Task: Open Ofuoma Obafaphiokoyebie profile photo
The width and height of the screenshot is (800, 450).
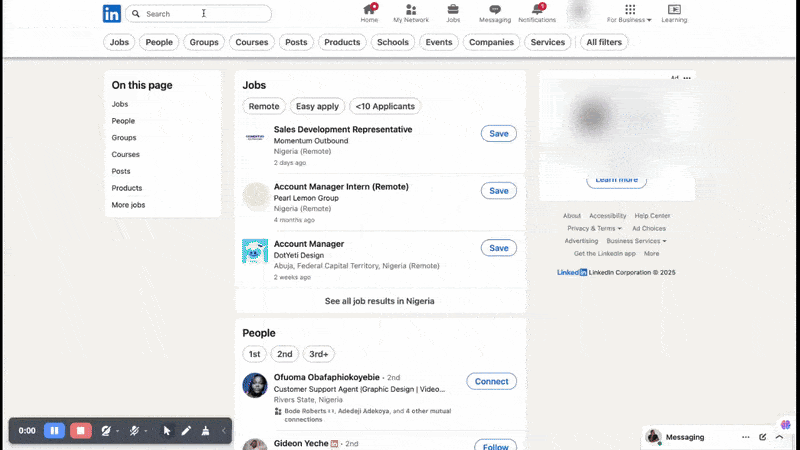Action: 255,385
